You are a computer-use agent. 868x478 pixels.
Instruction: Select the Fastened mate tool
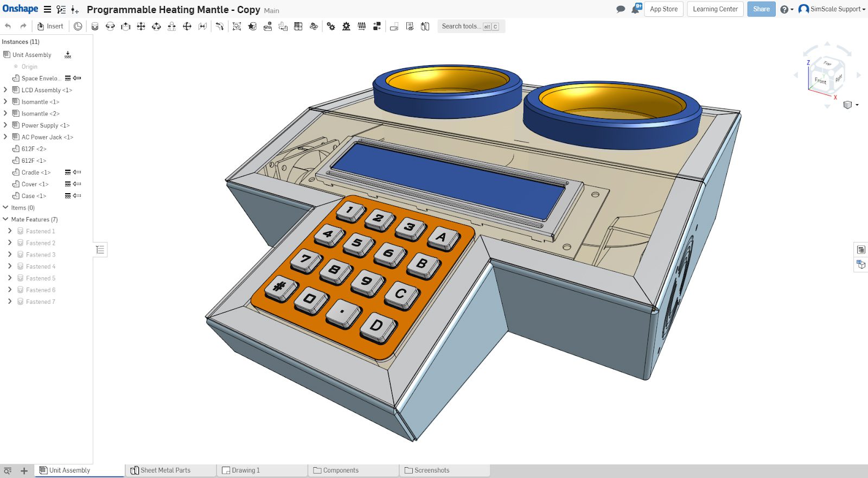coord(95,26)
